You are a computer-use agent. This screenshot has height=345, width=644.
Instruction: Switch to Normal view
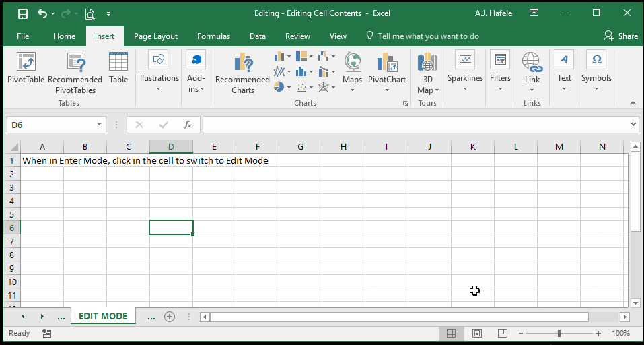pos(451,333)
